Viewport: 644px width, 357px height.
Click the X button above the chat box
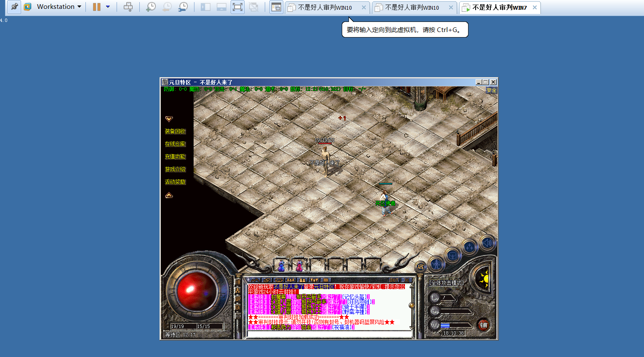(406, 280)
